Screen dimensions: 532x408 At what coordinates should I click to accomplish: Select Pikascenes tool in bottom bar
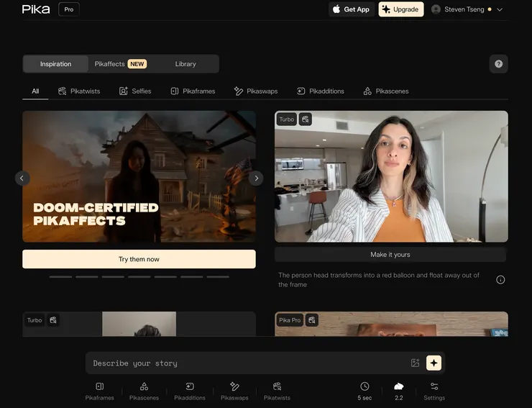pyautogui.click(x=144, y=391)
